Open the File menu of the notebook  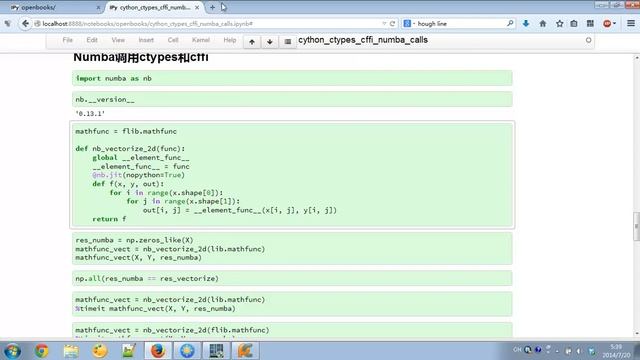tap(67, 40)
